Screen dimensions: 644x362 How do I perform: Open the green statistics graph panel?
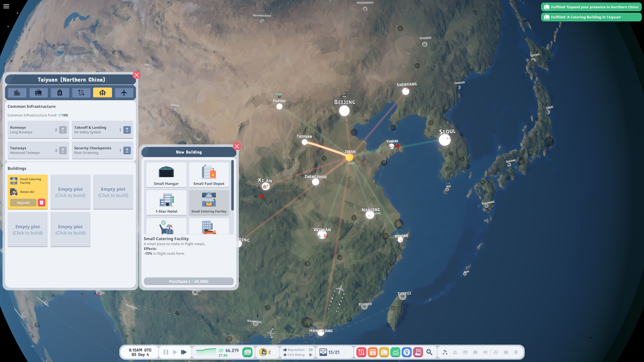click(x=395, y=352)
